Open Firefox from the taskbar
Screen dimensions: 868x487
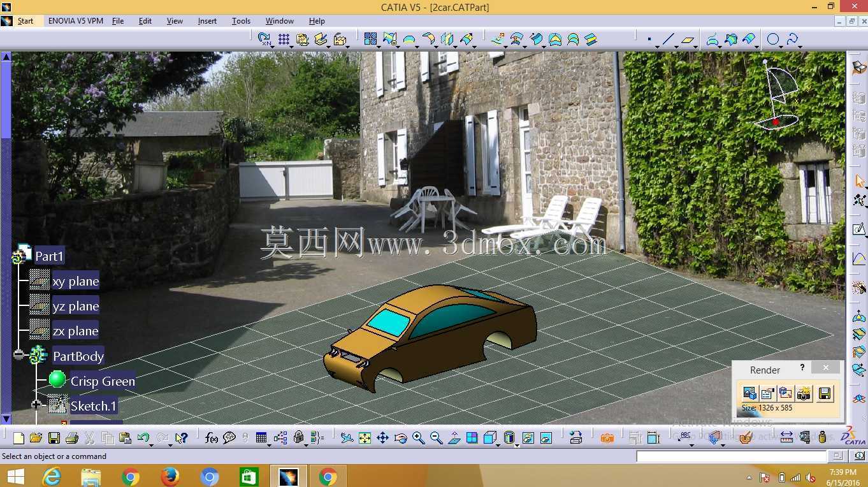[x=170, y=476]
